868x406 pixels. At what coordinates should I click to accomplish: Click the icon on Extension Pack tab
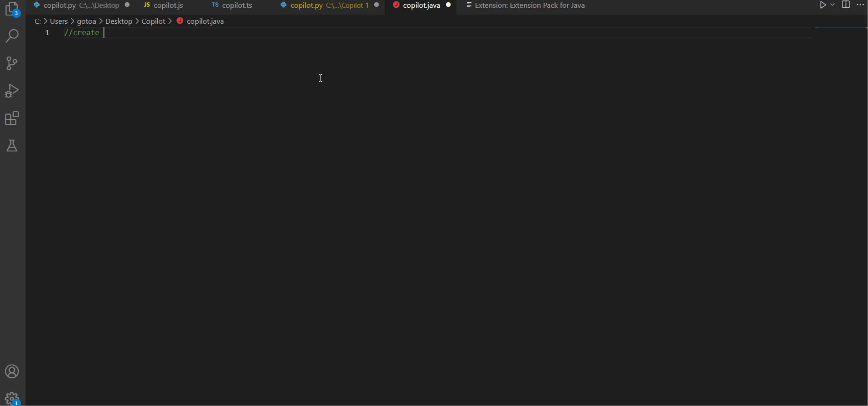click(x=469, y=5)
